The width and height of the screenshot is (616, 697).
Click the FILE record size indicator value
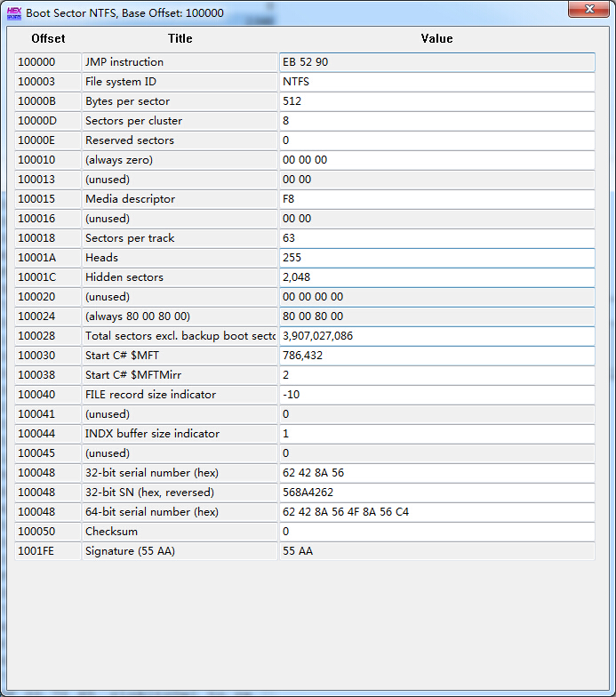[x=436, y=395]
